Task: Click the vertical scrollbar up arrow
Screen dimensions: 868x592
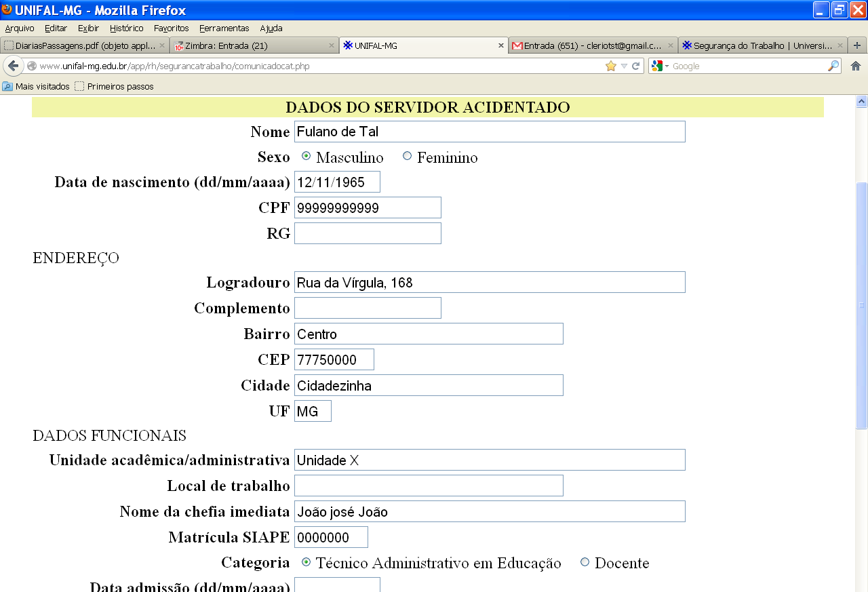Action: pyautogui.click(x=862, y=102)
